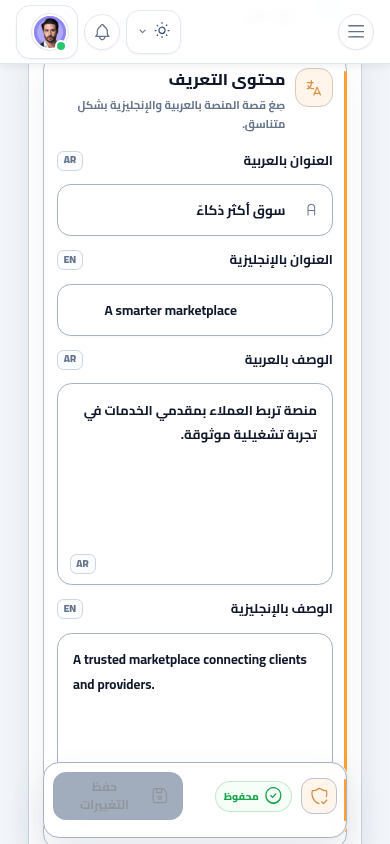Click the محفوظ status badge
Image resolution: width=390 pixels, height=844 pixels.
[x=253, y=797]
